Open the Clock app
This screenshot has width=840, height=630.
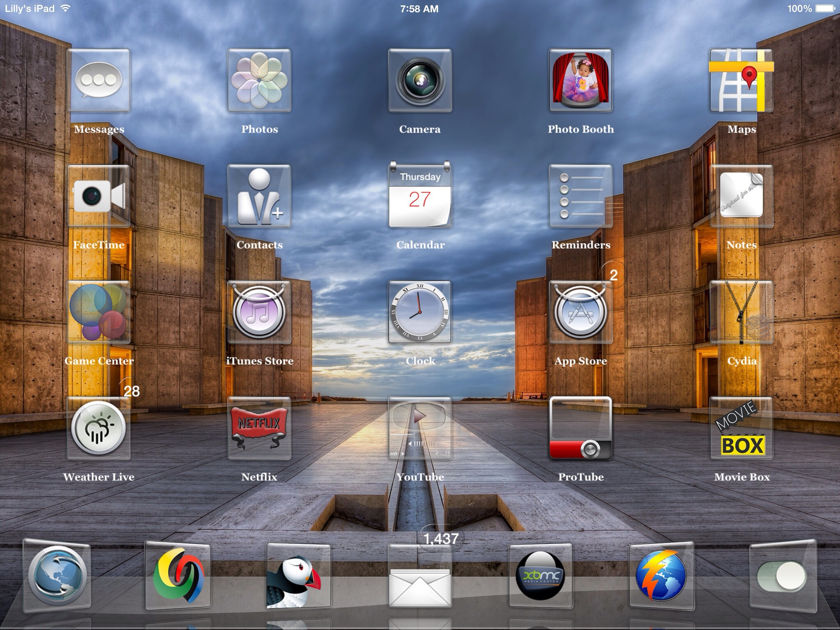click(x=420, y=312)
